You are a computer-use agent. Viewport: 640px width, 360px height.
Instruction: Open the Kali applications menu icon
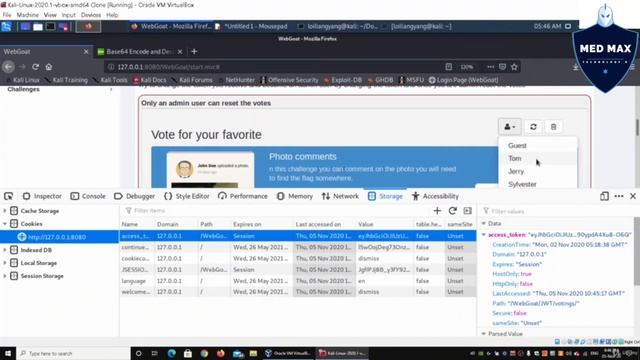click(x=6, y=27)
